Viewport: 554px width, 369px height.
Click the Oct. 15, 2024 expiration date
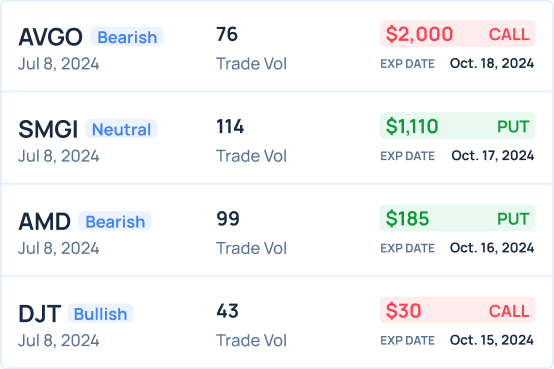(x=492, y=340)
